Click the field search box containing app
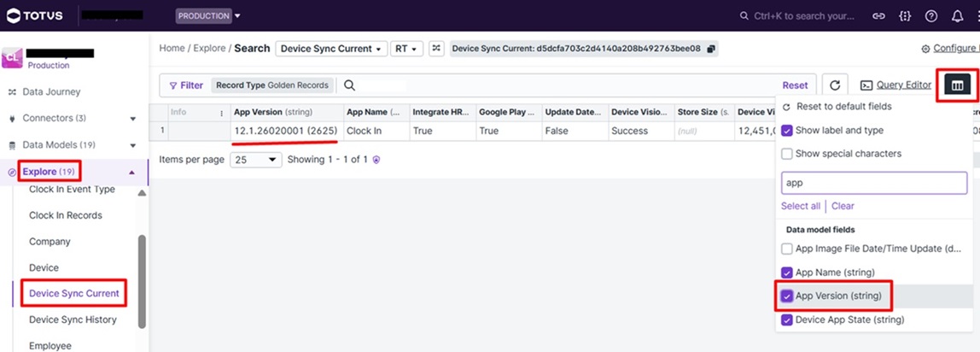Viewport: 980px width, 352px height. pyautogui.click(x=874, y=183)
